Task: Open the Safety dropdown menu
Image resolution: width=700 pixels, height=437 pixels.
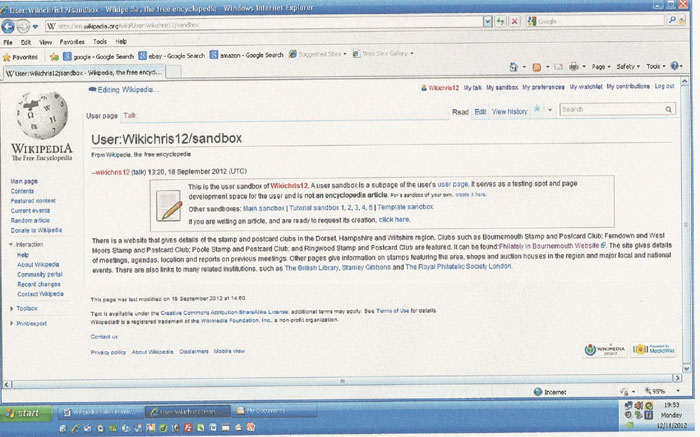Action: tap(628, 67)
